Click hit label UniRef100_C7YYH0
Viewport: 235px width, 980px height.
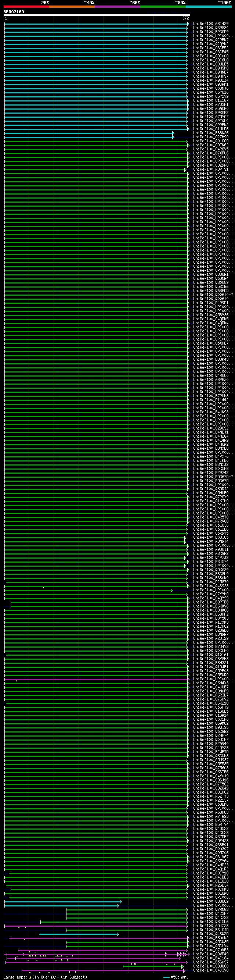211,594
